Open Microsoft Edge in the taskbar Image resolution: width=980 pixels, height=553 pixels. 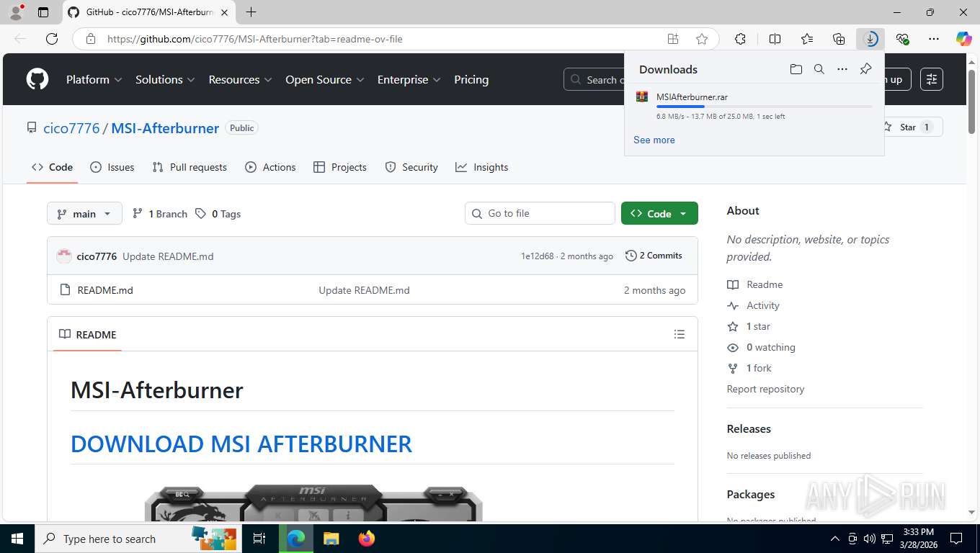296,539
